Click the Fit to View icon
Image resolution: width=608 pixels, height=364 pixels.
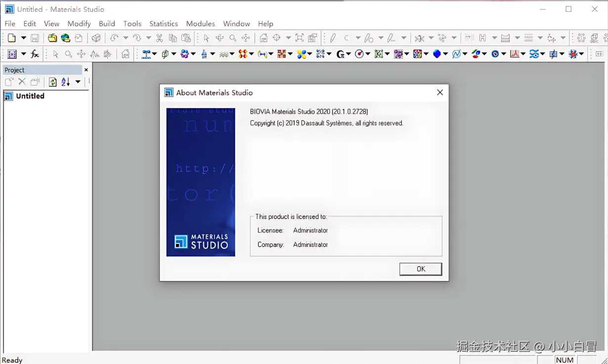(x=300, y=38)
